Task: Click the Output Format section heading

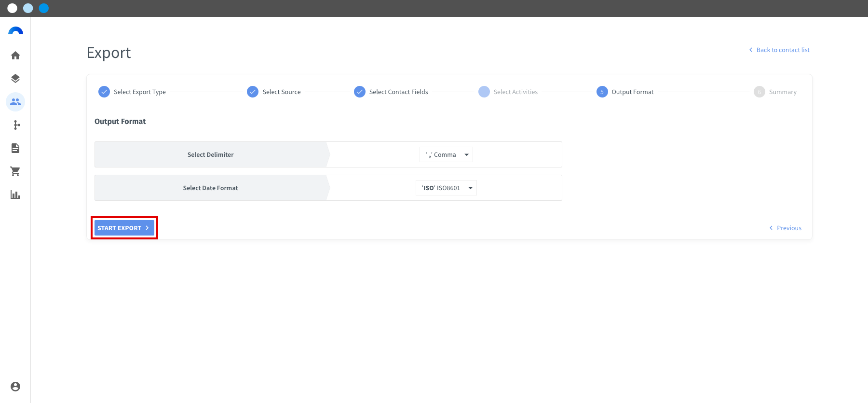Action: point(120,121)
